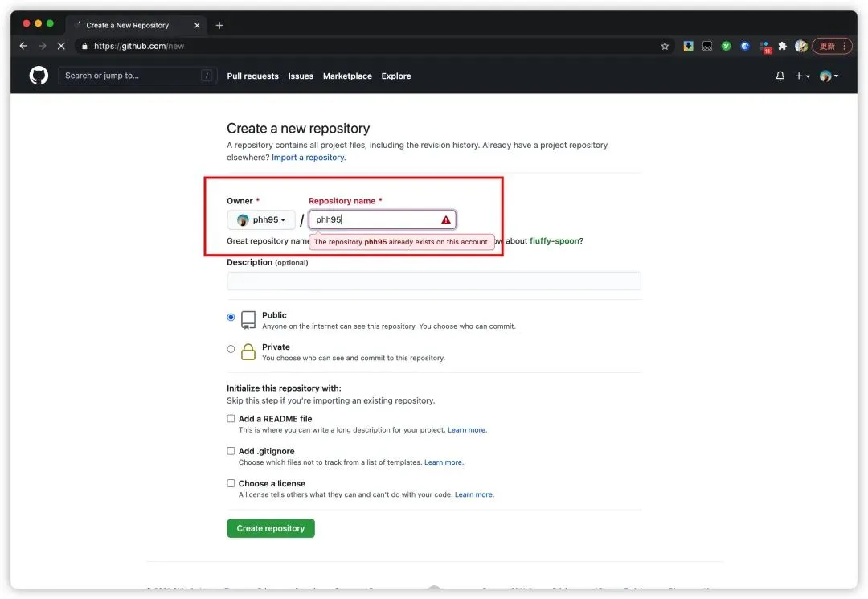The height and width of the screenshot is (599, 868).
Task: Click the red warning icon in name field
Action: (x=446, y=219)
